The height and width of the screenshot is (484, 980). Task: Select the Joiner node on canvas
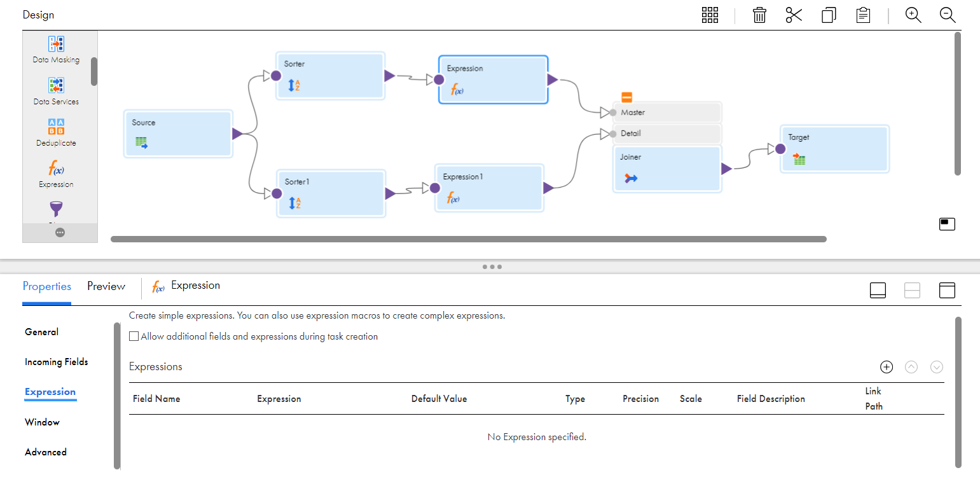coord(667,169)
